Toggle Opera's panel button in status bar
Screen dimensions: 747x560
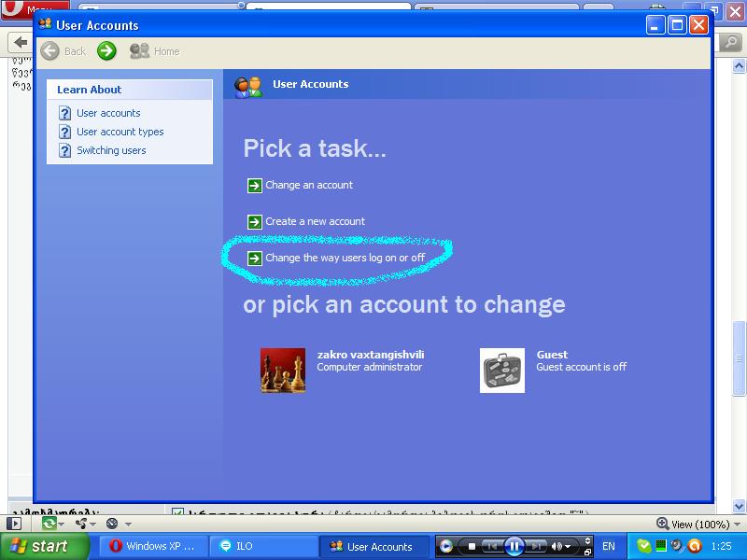coord(14,525)
